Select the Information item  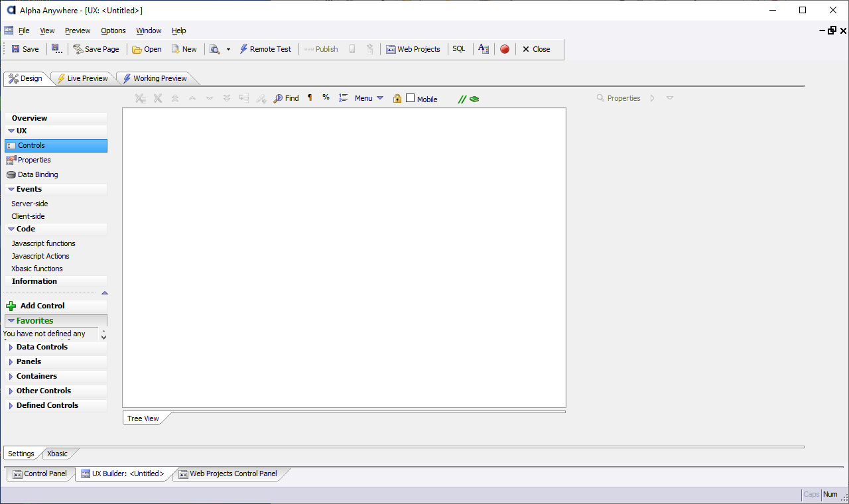pyautogui.click(x=56, y=281)
